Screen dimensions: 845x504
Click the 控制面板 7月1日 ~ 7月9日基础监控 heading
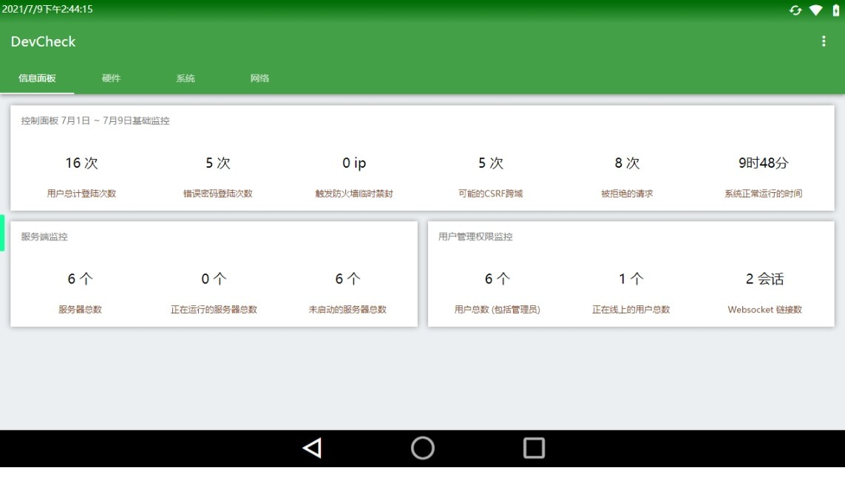[x=95, y=120]
